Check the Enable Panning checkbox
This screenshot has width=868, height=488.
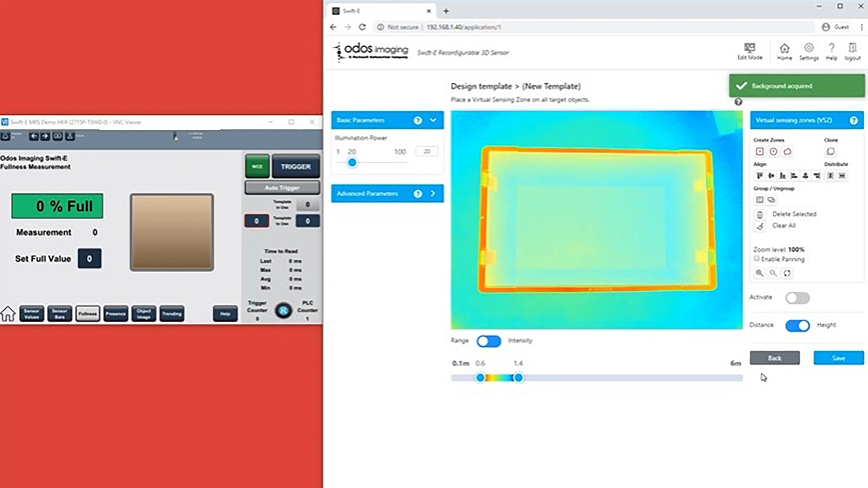(x=757, y=258)
